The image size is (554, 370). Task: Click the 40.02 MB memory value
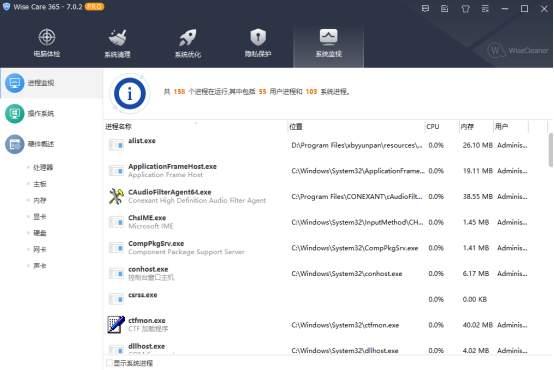coord(477,325)
